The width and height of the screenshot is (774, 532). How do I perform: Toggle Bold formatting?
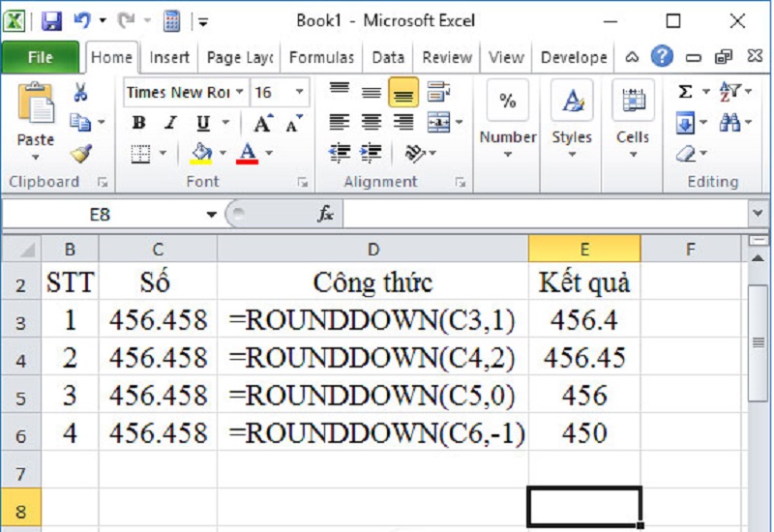coord(139,123)
